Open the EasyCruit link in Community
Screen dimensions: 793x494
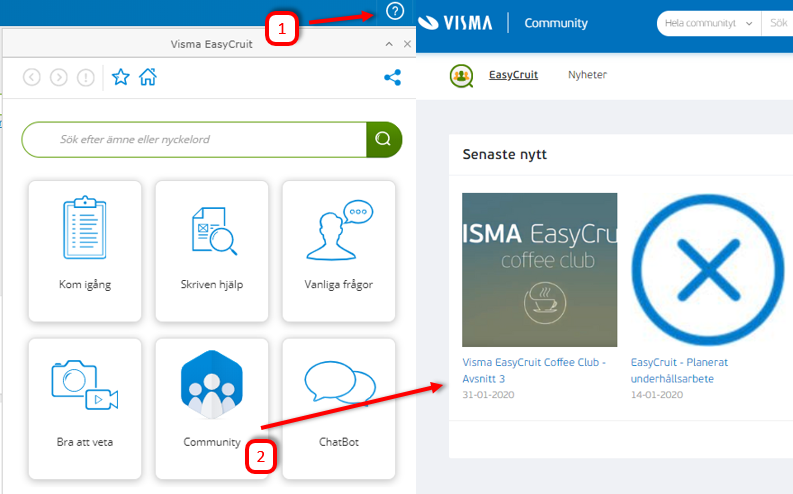513,75
